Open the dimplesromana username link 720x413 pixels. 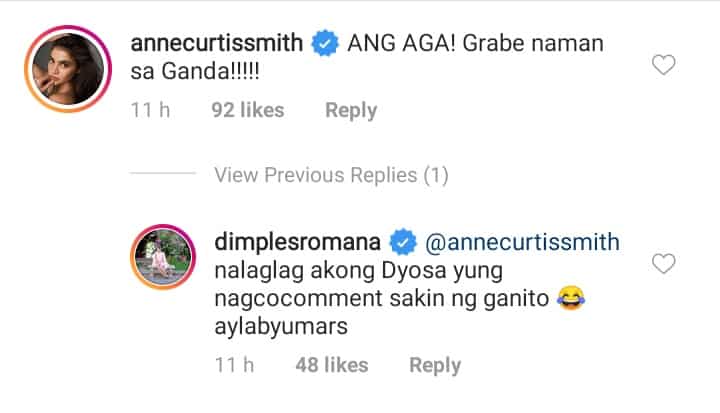pos(298,243)
